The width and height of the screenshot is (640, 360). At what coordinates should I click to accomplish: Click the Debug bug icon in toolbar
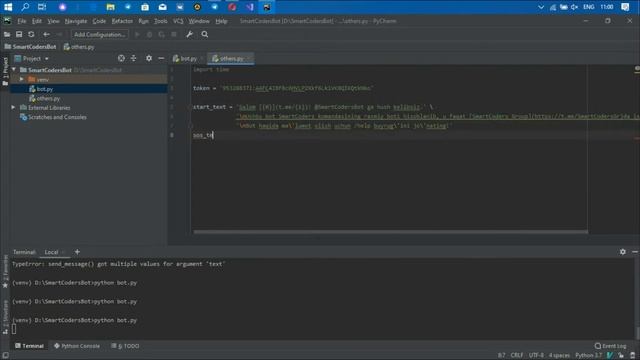click(149, 34)
